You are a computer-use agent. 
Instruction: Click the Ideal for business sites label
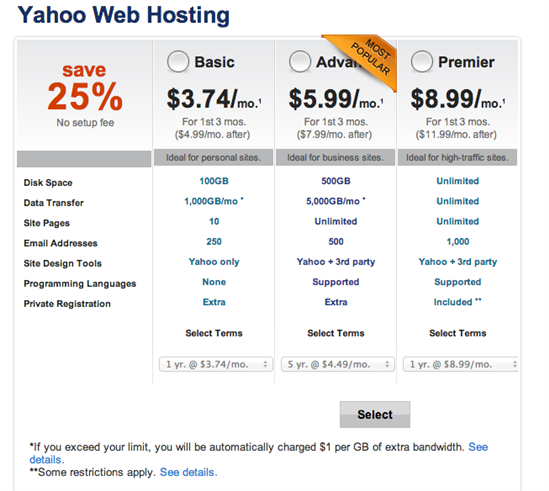coord(335,158)
